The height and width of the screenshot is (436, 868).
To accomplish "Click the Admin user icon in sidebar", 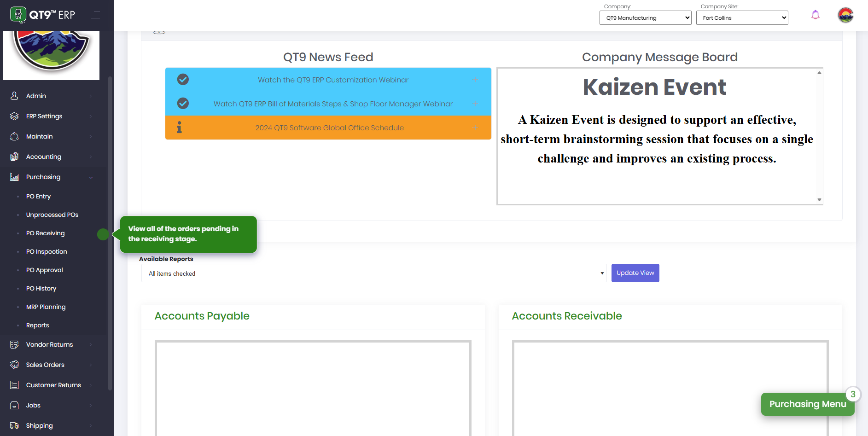I will (14, 96).
